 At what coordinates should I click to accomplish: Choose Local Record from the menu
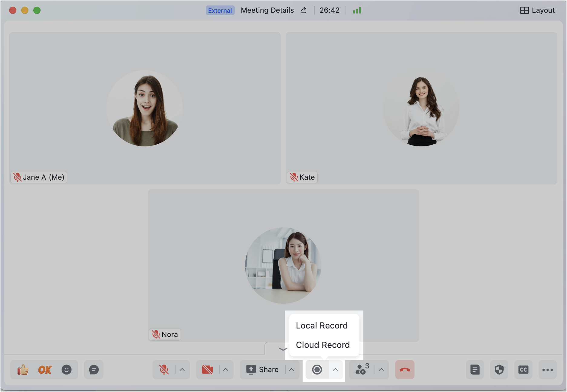point(322,325)
